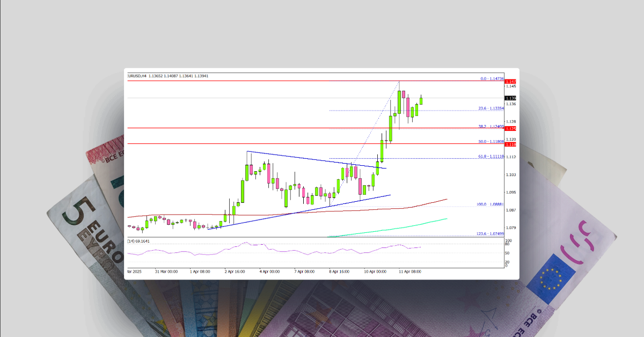Click the RSI label (14) 69.1641
The image size is (644, 337).
pyautogui.click(x=138, y=241)
